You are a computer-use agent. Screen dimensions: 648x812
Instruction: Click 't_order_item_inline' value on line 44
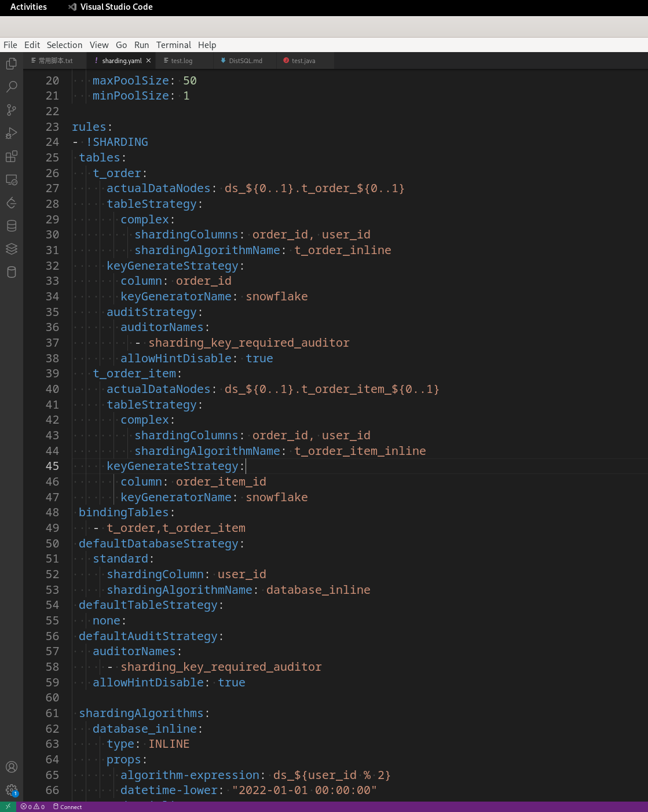[x=360, y=451]
